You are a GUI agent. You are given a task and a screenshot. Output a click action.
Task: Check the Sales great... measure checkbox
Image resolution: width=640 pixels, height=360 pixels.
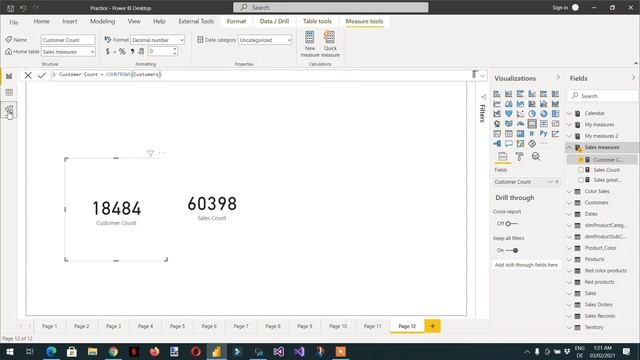click(581, 180)
